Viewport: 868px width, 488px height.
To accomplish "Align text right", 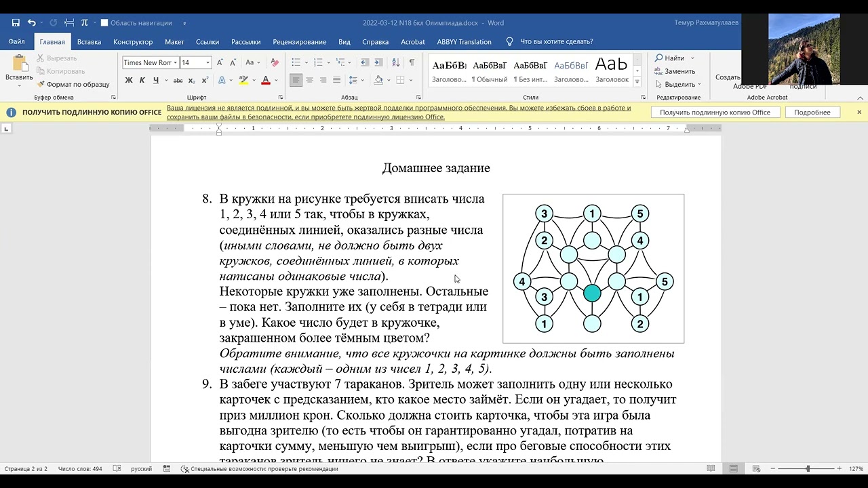I will click(323, 80).
